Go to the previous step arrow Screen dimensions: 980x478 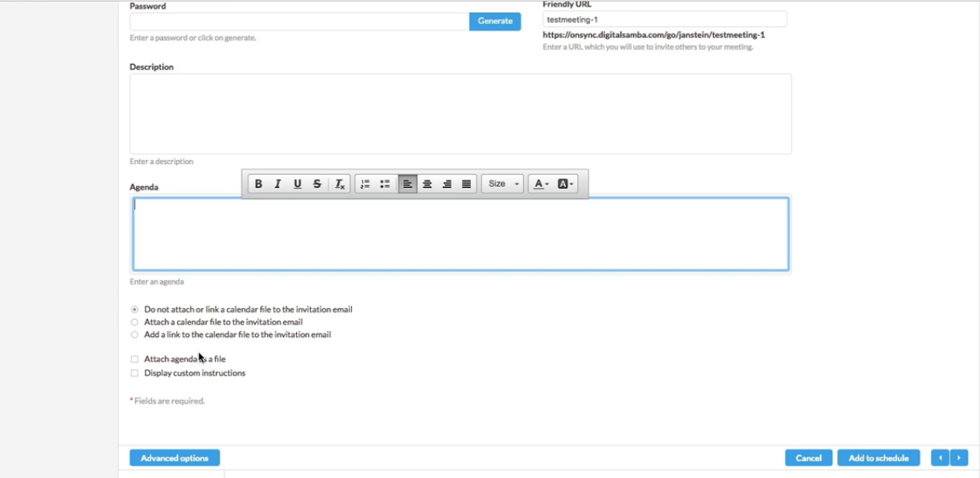pos(940,458)
